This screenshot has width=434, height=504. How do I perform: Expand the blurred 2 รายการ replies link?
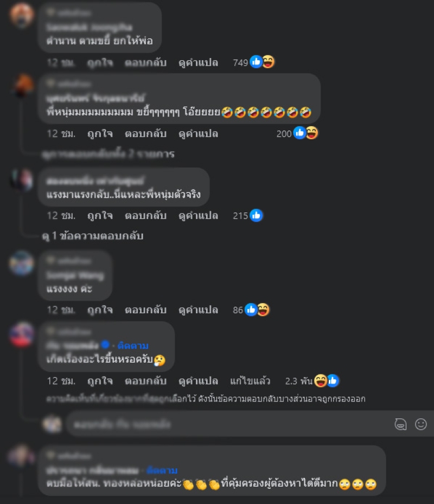[108, 154]
